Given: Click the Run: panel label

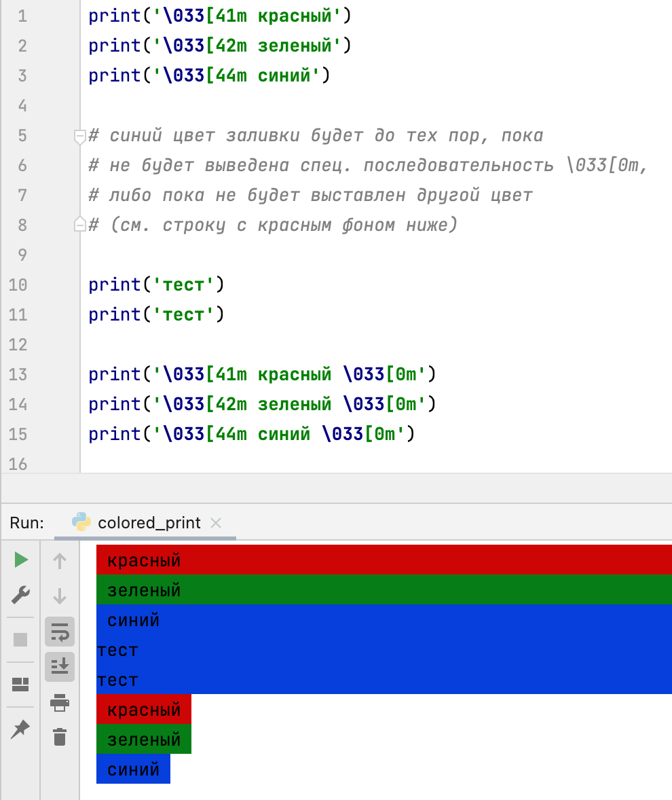Looking at the screenshot, I should (27, 523).
